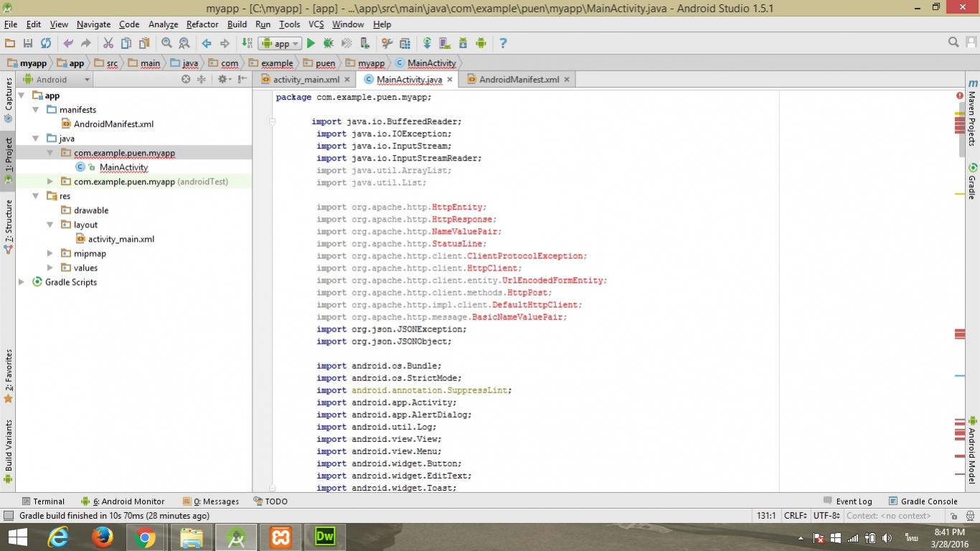Open the Android Device Monitor icon

pos(481,44)
